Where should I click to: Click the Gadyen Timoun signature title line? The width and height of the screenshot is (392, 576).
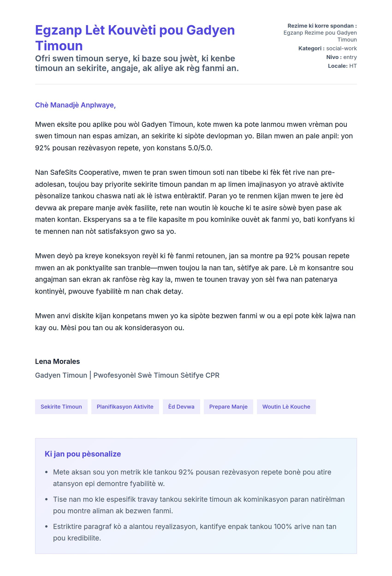pyautogui.click(x=127, y=375)
